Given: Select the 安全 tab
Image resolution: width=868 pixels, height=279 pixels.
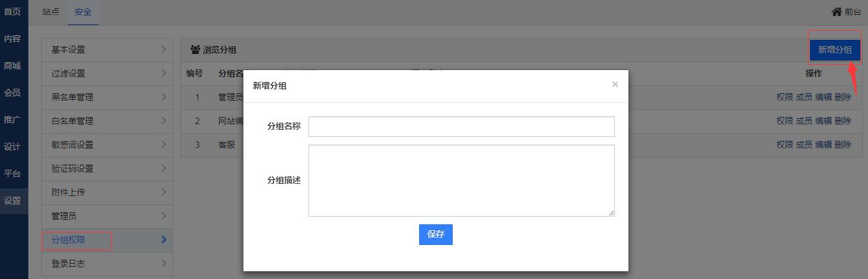Looking at the screenshot, I should point(83,12).
